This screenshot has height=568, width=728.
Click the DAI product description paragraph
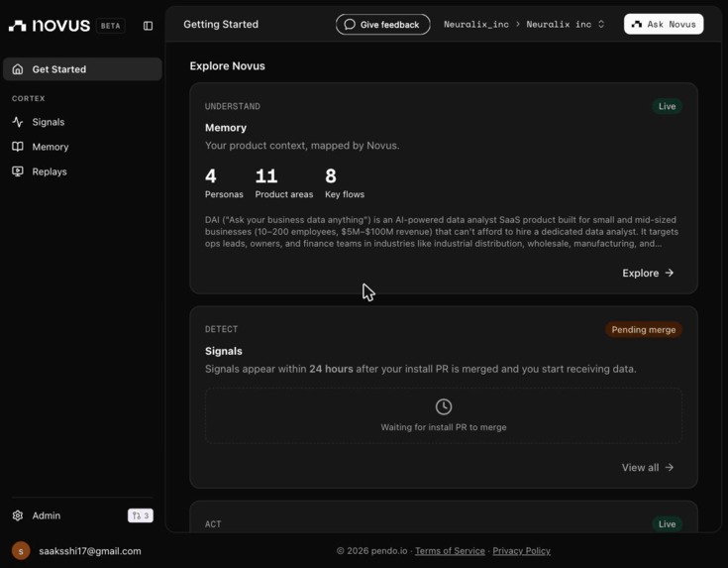click(442, 232)
